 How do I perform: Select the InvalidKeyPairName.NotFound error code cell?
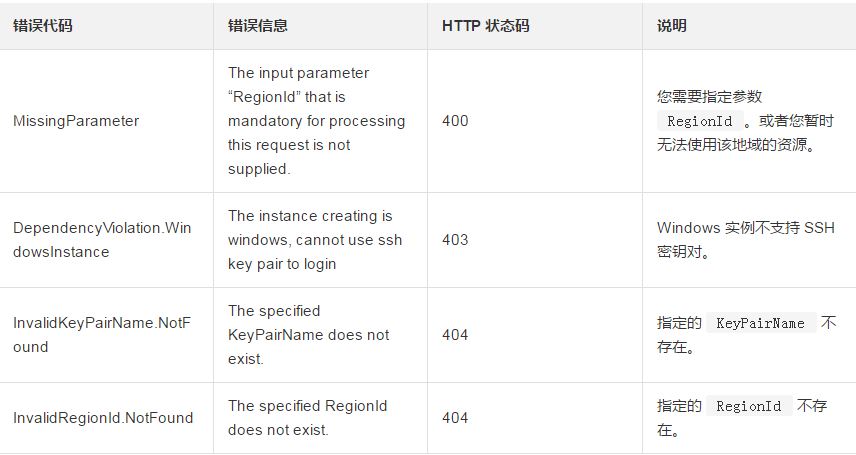(100, 335)
